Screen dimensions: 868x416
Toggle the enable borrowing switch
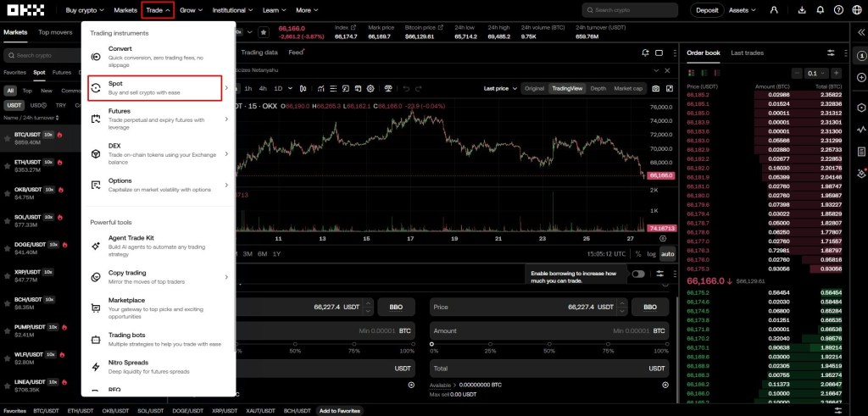click(x=638, y=274)
